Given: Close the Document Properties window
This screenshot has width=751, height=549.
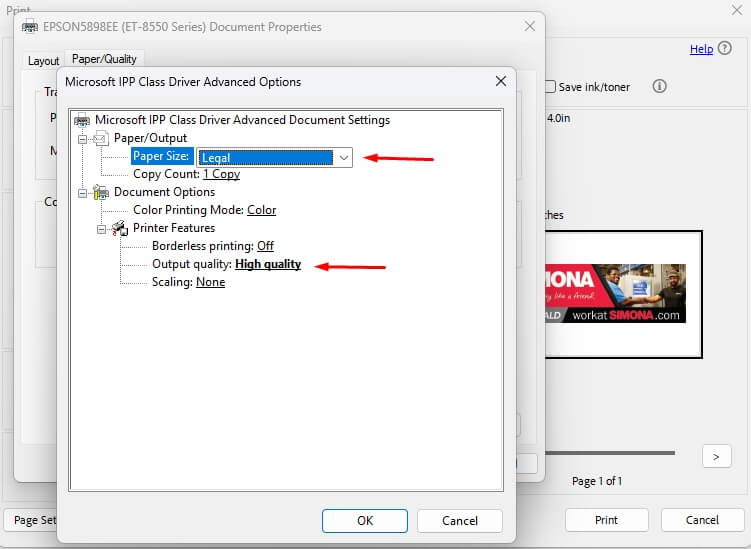Looking at the screenshot, I should point(530,26).
